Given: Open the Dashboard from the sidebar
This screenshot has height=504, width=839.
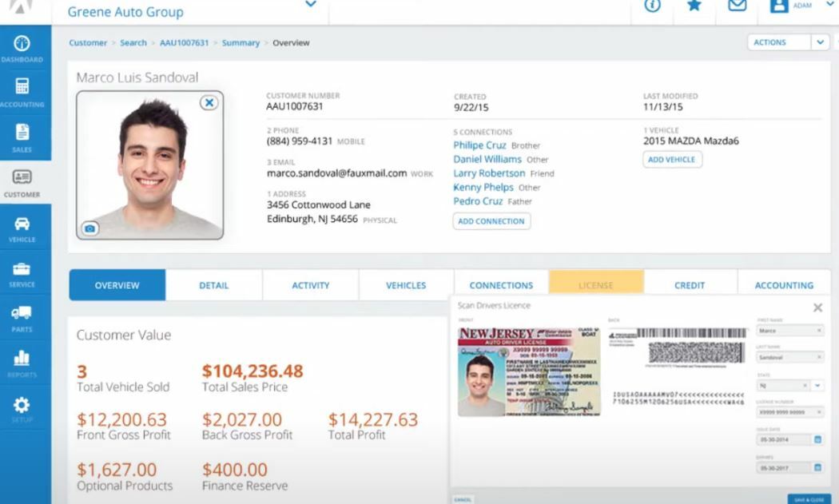Looking at the screenshot, I should (x=22, y=48).
